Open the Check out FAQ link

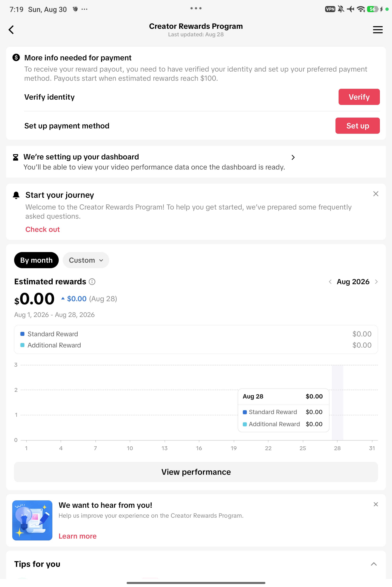pos(43,229)
